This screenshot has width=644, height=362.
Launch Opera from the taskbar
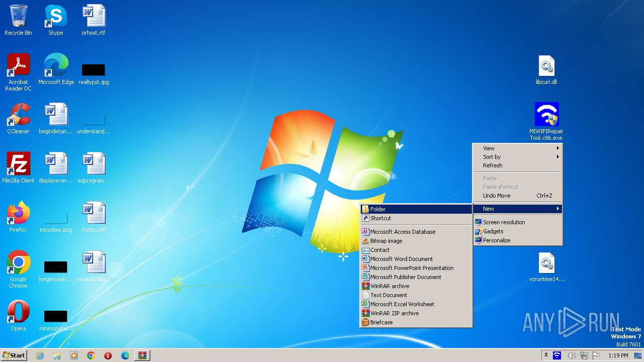[108, 355]
